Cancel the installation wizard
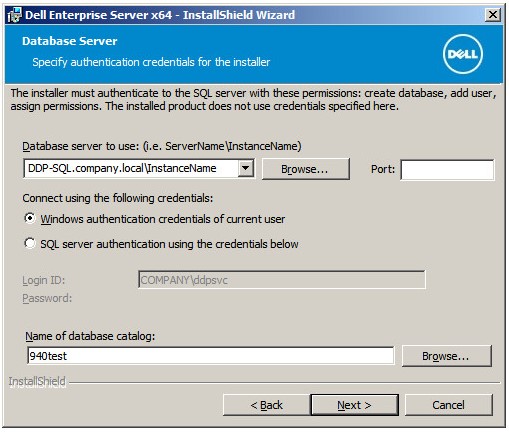The image size is (509, 433). [x=448, y=405]
